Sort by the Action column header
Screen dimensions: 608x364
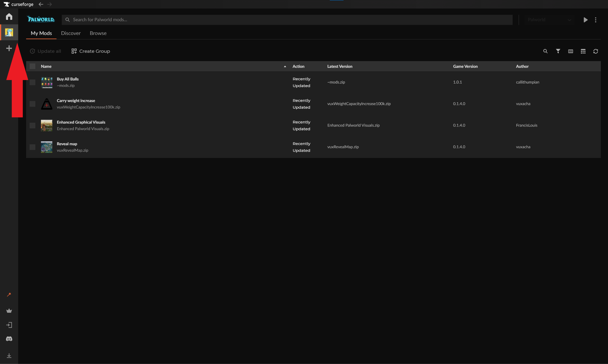(298, 66)
